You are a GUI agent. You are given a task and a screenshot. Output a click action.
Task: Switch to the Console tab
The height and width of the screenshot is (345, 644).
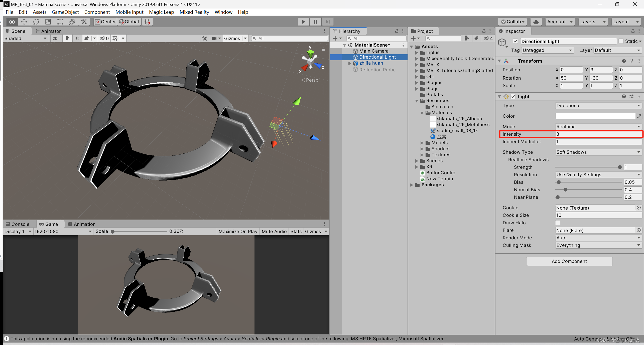click(x=18, y=224)
